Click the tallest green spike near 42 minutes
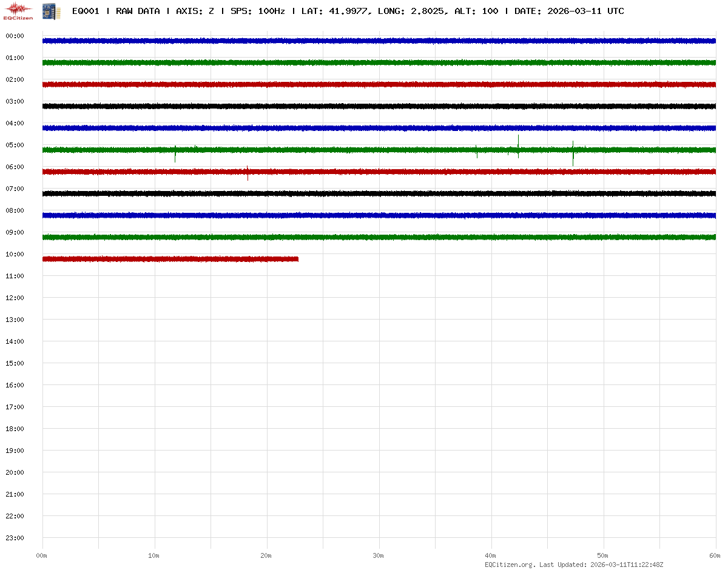 [518, 144]
